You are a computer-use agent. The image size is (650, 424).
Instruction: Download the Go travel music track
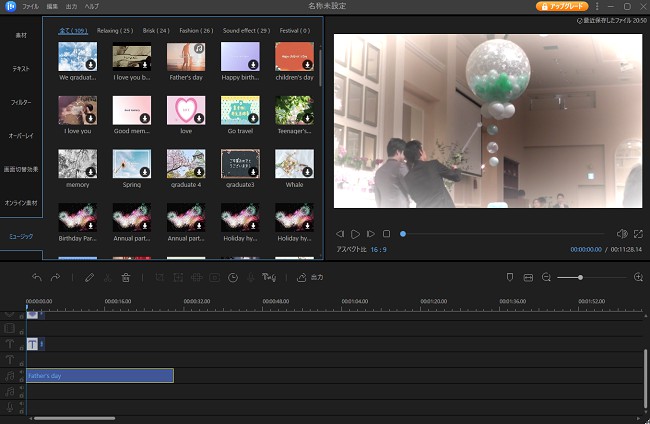[x=253, y=118]
